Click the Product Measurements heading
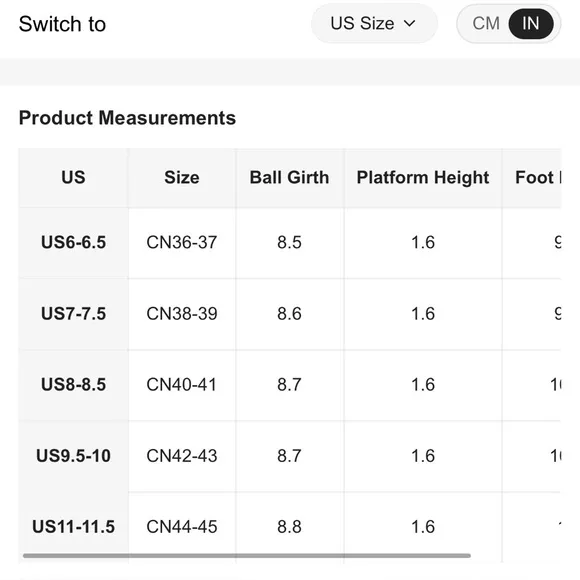580x580 pixels. [127, 118]
